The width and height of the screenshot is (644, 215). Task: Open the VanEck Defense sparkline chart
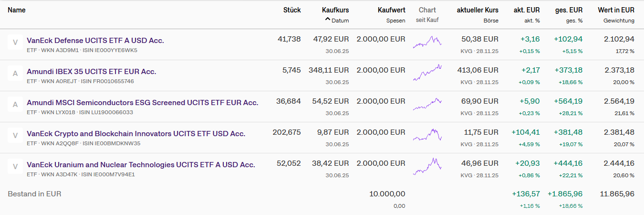point(427,43)
